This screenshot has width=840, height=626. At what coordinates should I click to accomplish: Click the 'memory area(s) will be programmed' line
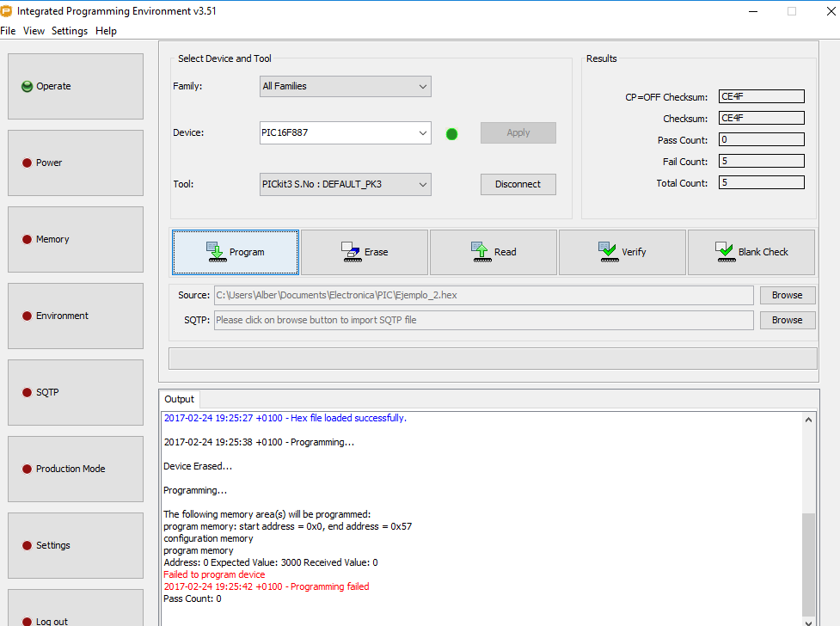click(x=267, y=514)
